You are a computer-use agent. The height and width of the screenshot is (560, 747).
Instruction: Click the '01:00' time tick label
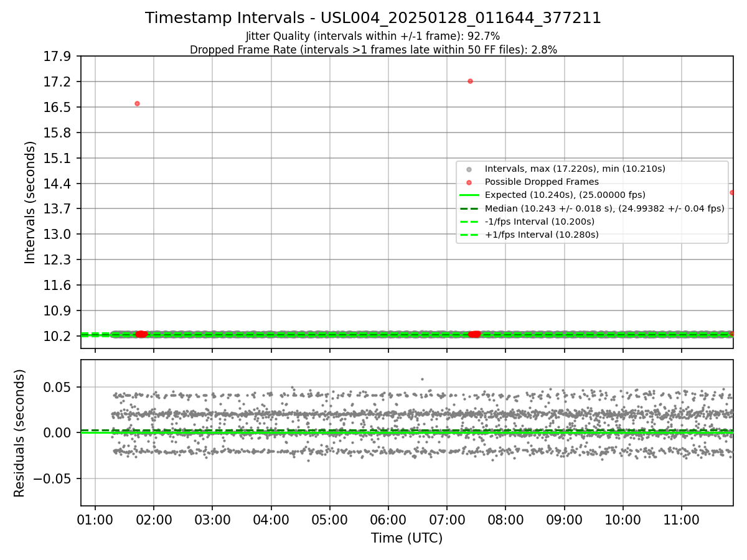[x=95, y=520]
